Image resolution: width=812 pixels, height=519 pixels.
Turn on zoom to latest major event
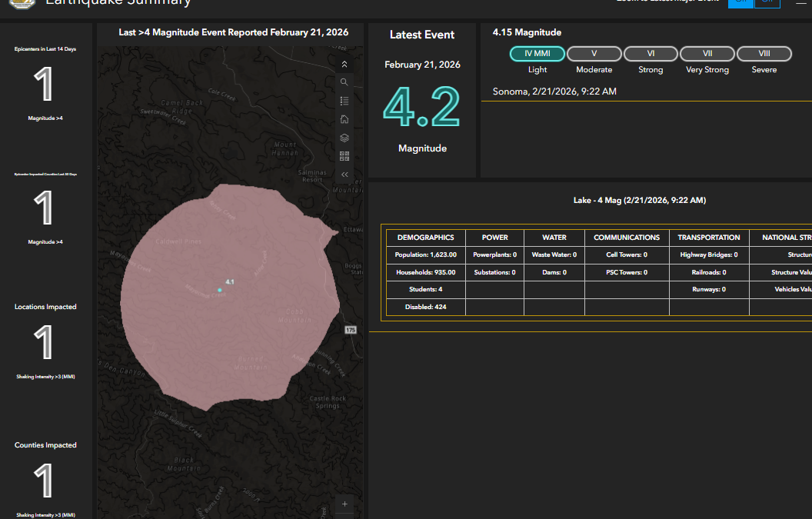tap(740, 2)
